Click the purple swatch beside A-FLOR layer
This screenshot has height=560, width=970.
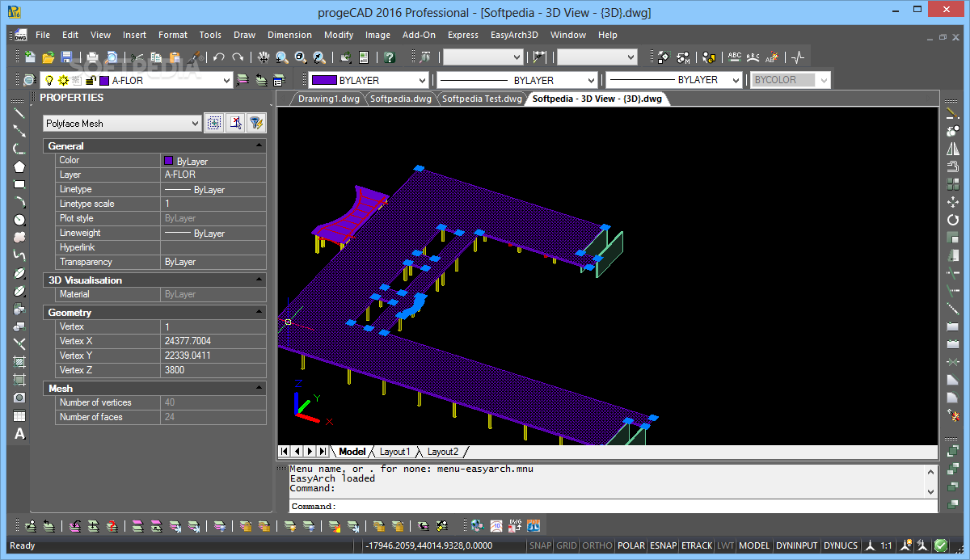pyautogui.click(x=104, y=80)
